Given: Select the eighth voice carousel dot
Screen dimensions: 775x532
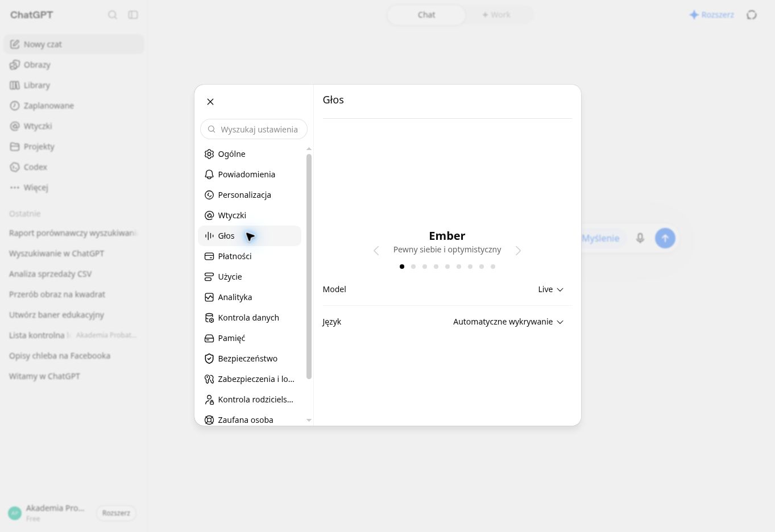Looking at the screenshot, I should 482,267.
